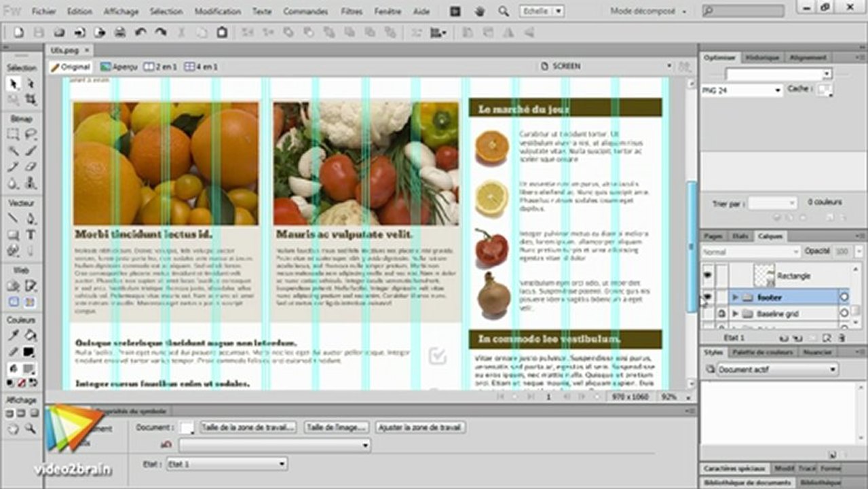Select the Hand tool in Affichage
The height and width of the screenshot is (489, 868).
[13, 429]
